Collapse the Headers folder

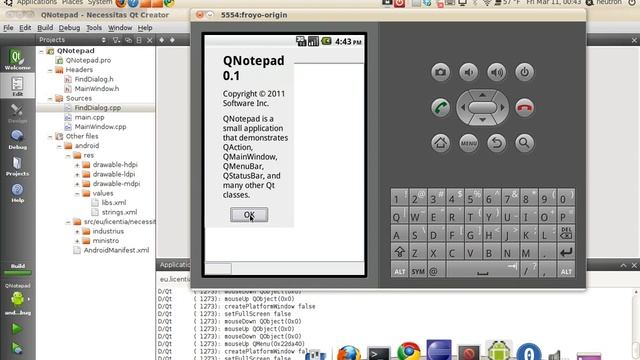pyautogui.click(x=50, y=70)
